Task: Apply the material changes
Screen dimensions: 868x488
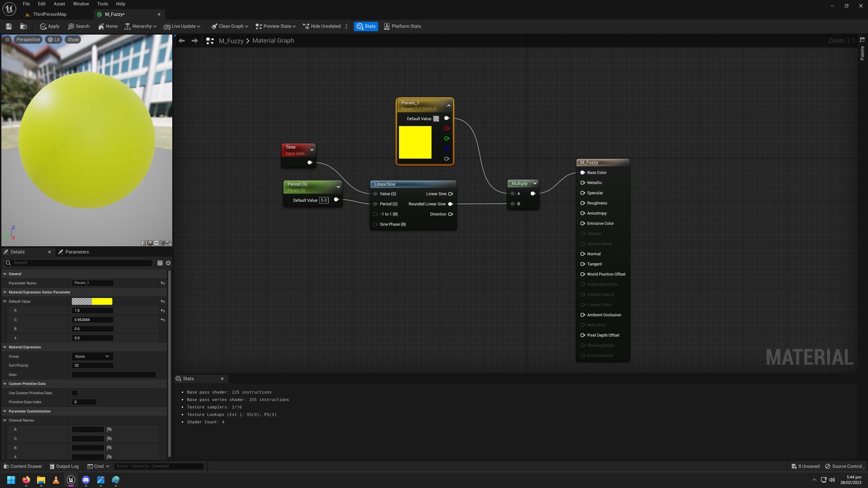Action: [x=49, y=26]
